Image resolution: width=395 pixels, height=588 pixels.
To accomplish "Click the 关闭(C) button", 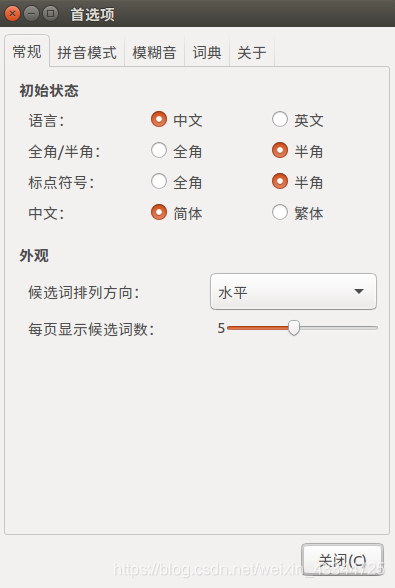I will (342, 560).
